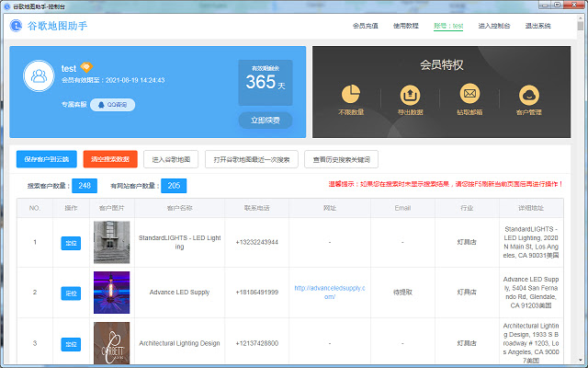Select the 账号：test menu item

(x=448, y=26)
